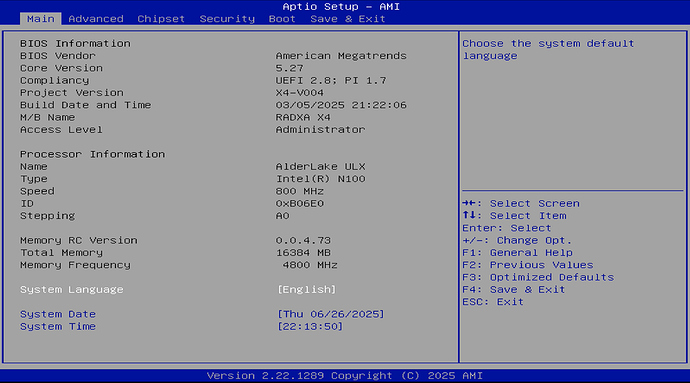Click the Processor Information heading
Viewport: 690px width, 383px height.
[92, 155]
